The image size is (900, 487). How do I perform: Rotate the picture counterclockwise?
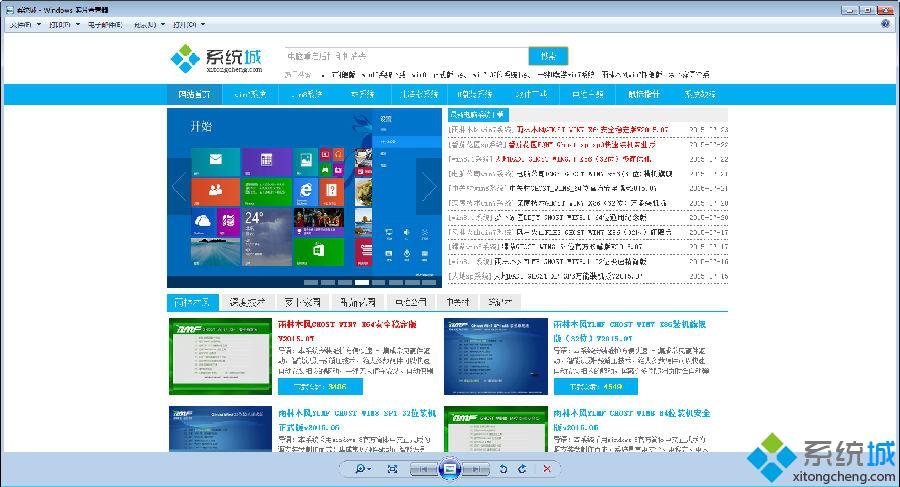[503, 469]
